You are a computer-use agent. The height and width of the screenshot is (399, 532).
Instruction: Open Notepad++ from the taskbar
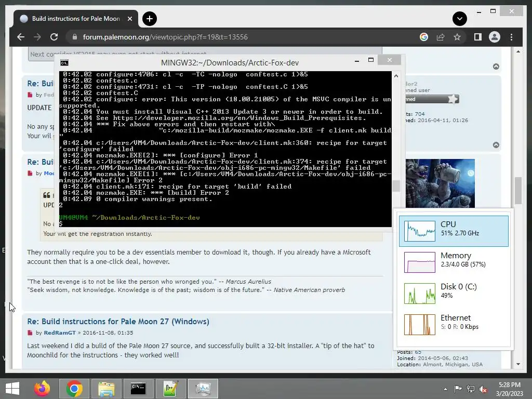170,389
